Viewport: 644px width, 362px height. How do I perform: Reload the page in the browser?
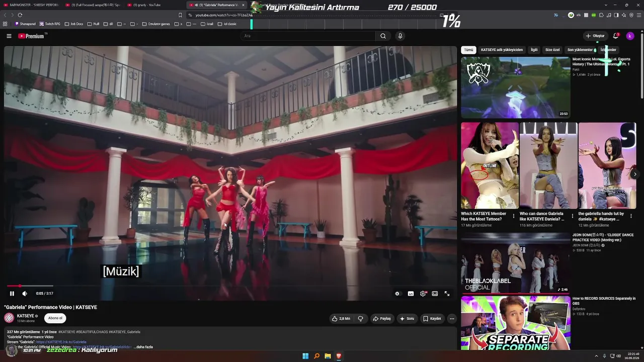pos(20,15)
